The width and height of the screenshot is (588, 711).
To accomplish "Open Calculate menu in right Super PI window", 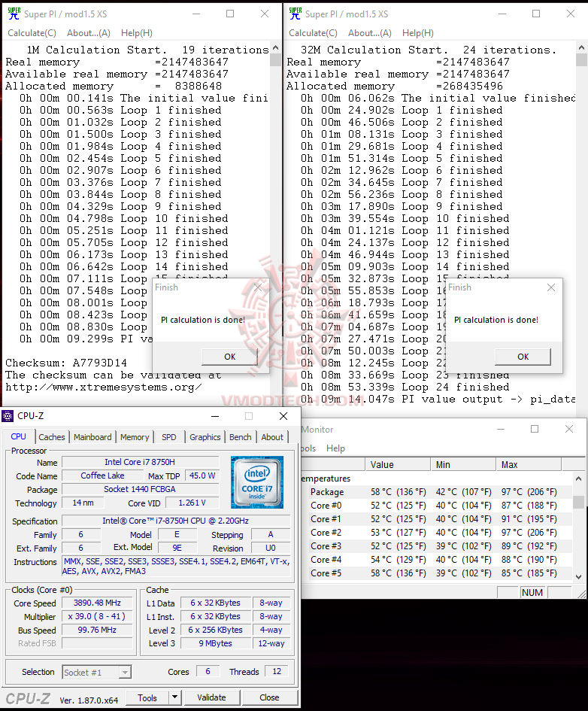I will click(x=313, y=33).
